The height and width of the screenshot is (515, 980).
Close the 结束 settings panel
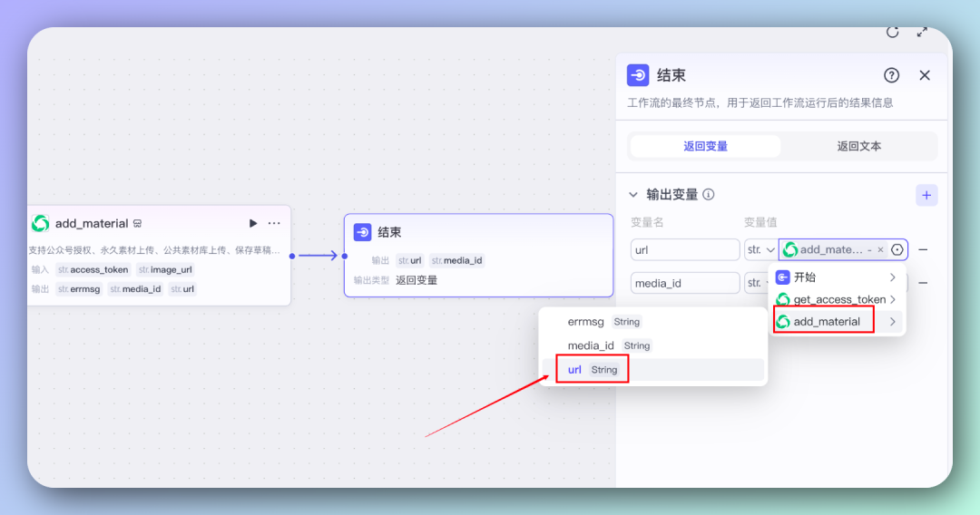(925, 75)
